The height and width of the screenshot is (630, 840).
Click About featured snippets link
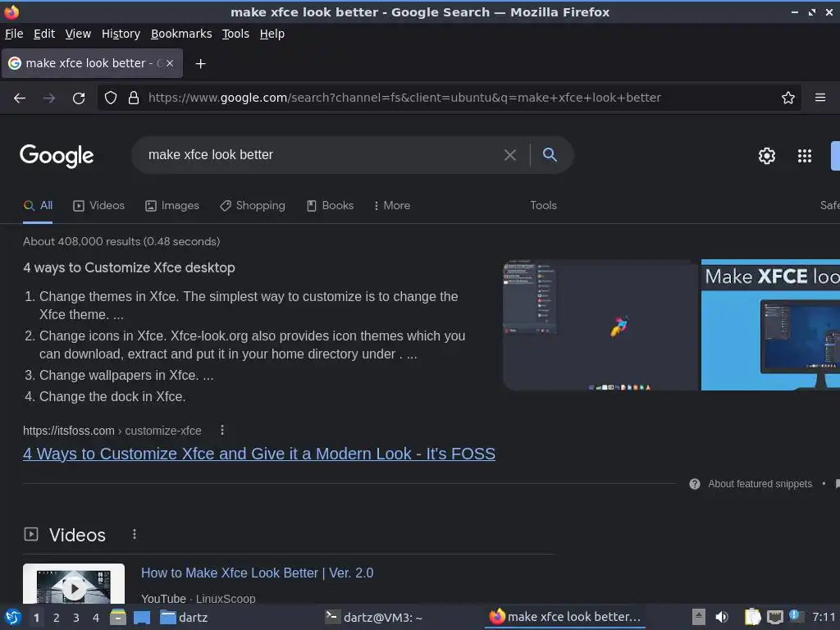(x=760, y=484)
